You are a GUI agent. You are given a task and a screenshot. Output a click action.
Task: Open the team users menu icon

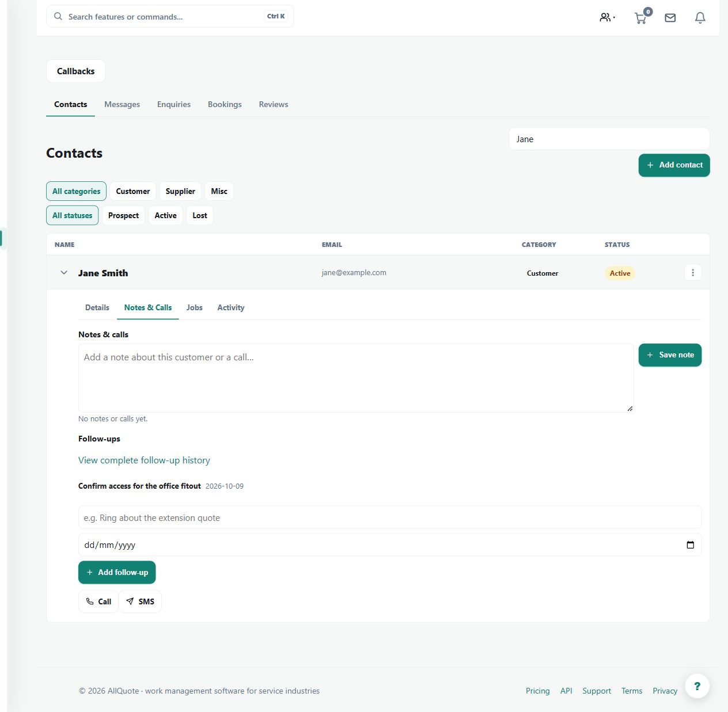point(607,17)
